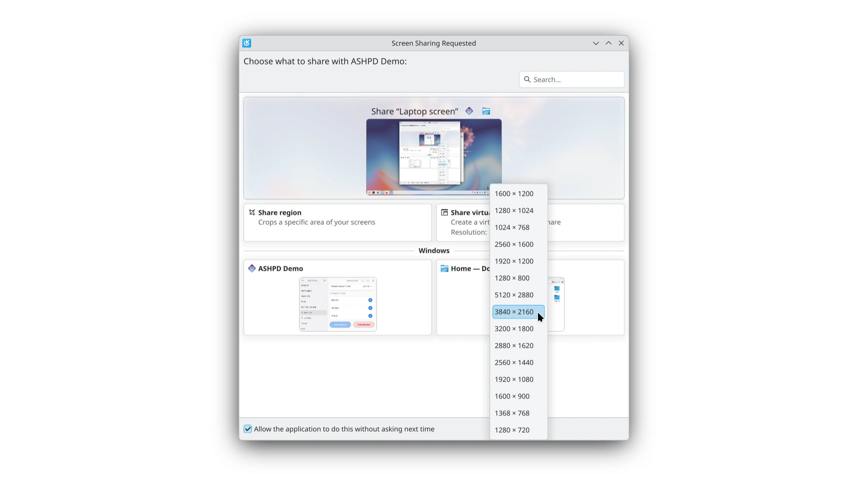
Task: Pick 2880 × 1620 resolution
Action: 518,346
